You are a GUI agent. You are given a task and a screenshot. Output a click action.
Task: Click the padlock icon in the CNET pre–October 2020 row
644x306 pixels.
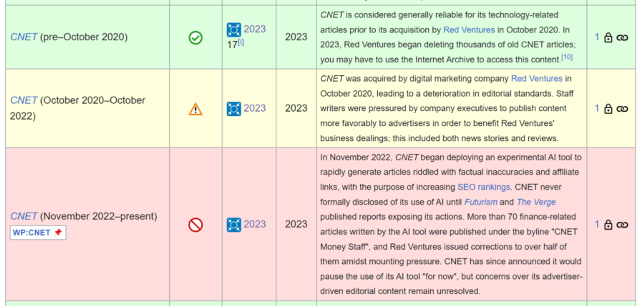(608, 38)
